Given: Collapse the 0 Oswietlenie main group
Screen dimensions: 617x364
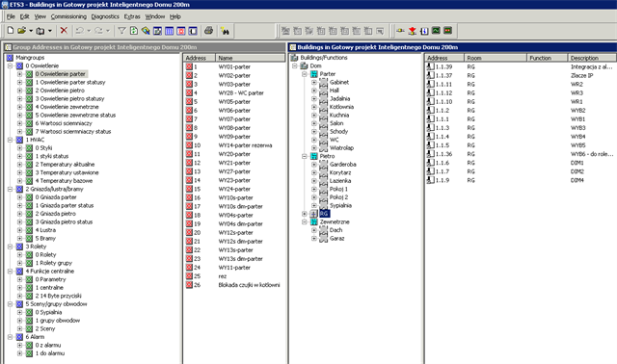Looking at the screenshot, I should pyautogui.click(x=11, y=65).
